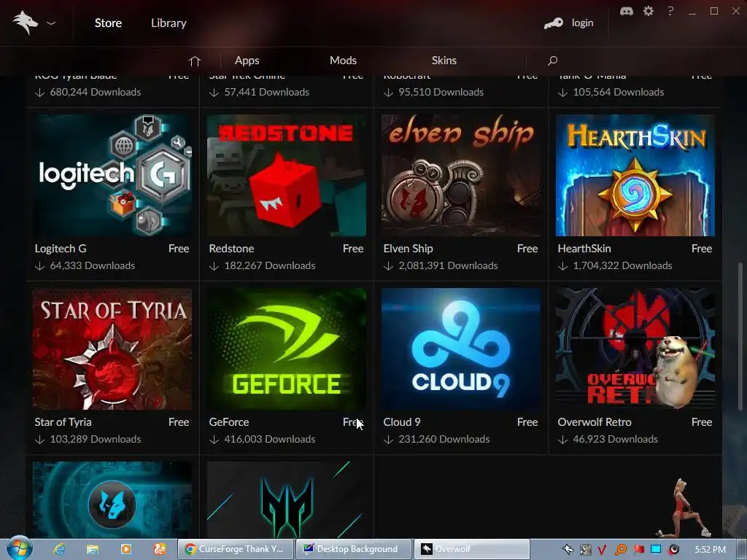The image size is (747, 560).
Task: Expand the dropdown arrow beside the wolf logo
Action: [x=51, y=23]
